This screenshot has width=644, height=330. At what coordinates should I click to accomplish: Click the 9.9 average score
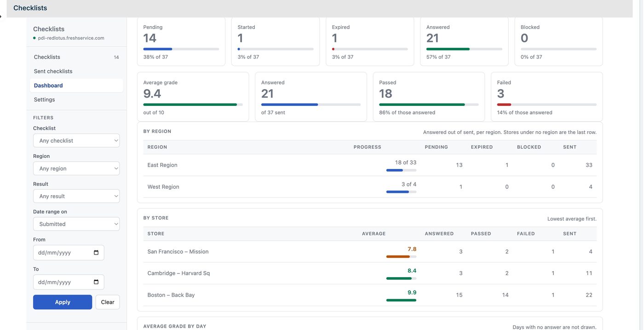[412, 292]
